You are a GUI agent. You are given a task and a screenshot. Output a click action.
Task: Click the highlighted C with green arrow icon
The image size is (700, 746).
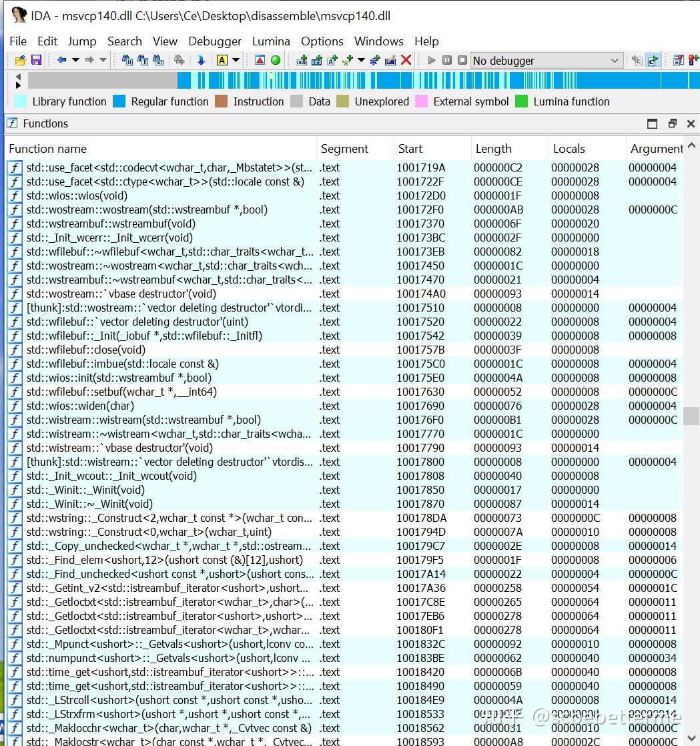653,61
